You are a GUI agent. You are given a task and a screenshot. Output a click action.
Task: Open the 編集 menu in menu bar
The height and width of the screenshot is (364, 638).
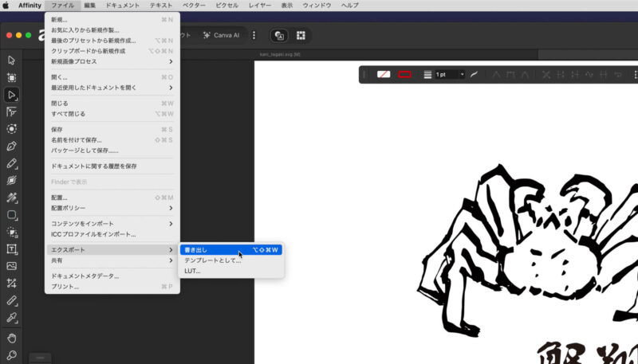(x=90, y=6)
